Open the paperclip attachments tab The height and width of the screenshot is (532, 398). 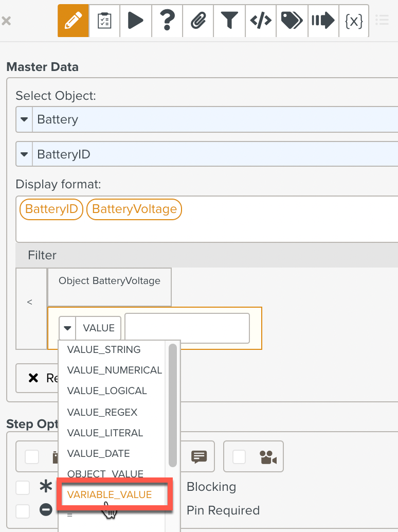pyautogui.click(x=198, y=21)
